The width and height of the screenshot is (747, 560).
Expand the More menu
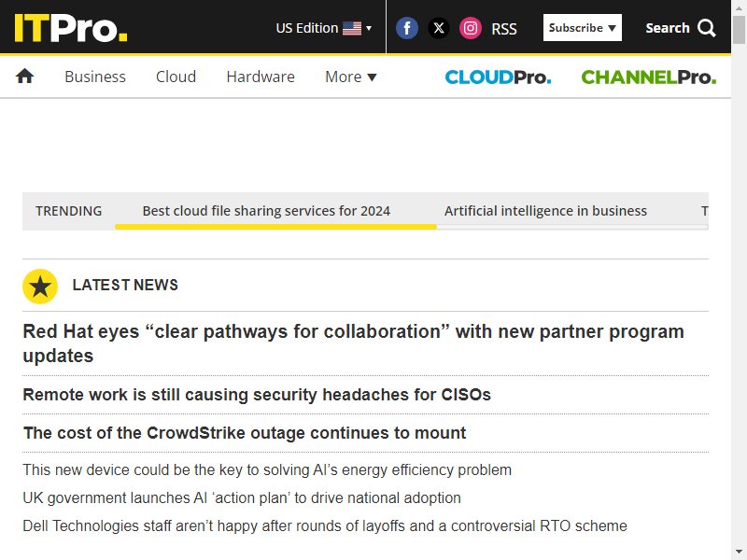pyautogui.click(x=351, y=77)
